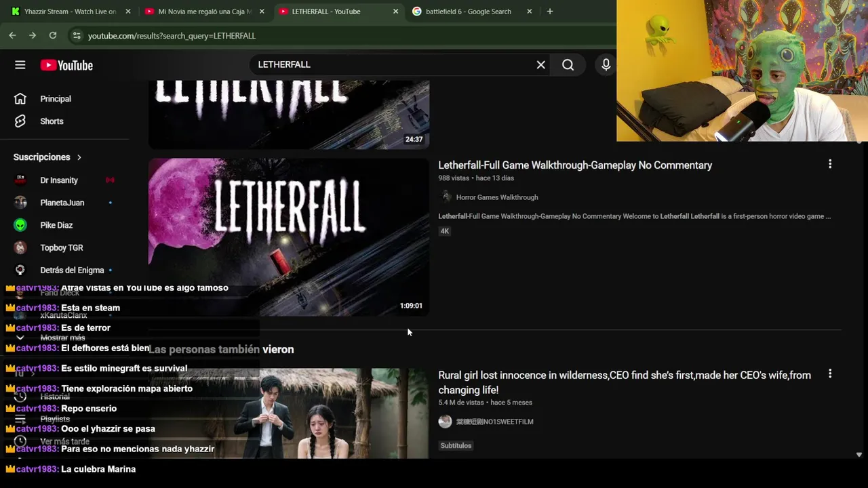
Task: Click Horror Games Walkthrough channel avatar
Action: click(x=446, y=197)
